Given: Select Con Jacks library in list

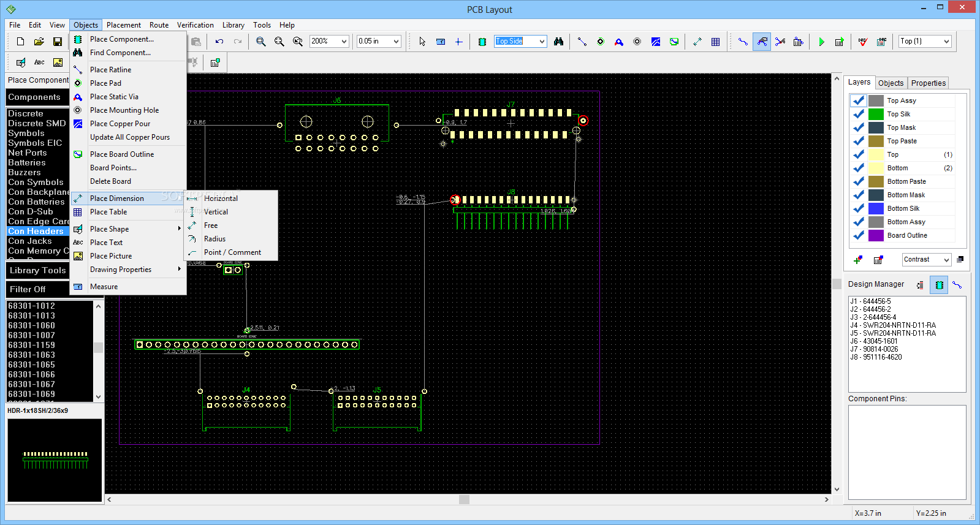Looking at the screenshot, I should coord(37,241).
